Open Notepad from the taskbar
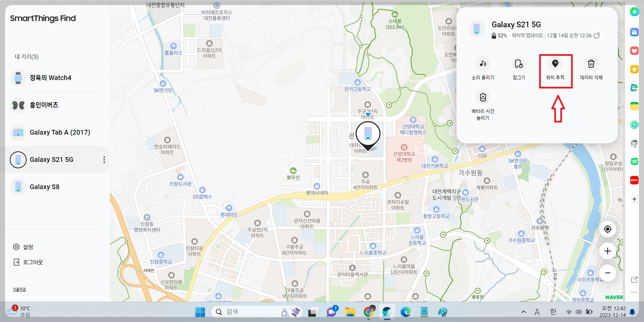The width and height of the screenshot is (644, 322). coord(424,312)
